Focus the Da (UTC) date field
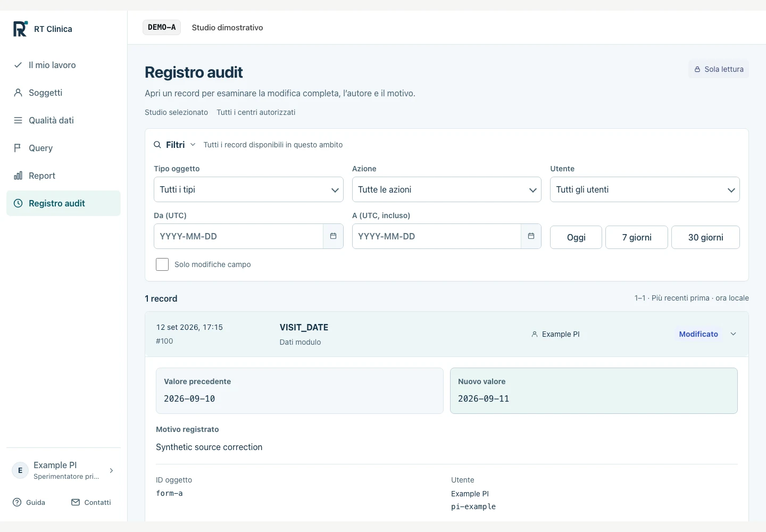This screenshot has width=766, height=532. click(x=238, y=236)
